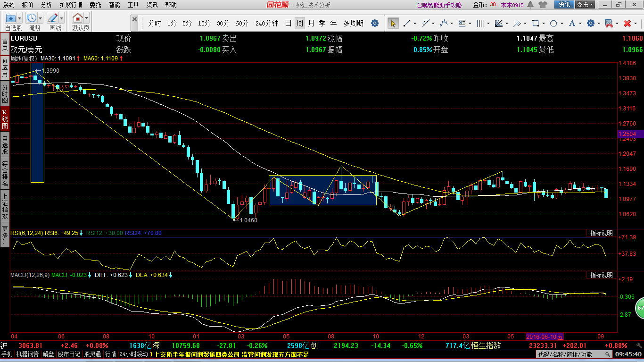Screen dimensions: 644x362
Task: Select the rectangle drawing tool
Action: (x=536, y=23)
